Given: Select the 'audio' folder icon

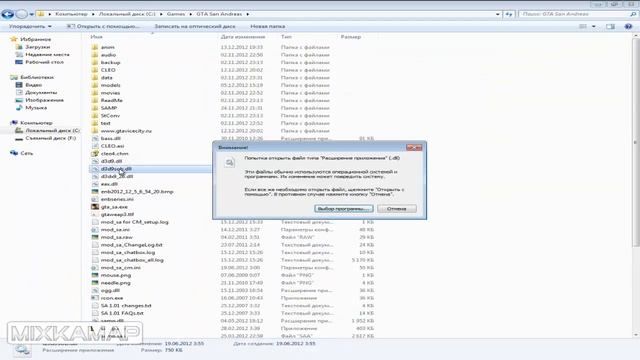Looking at the screenshot, I should click(95, 55).
